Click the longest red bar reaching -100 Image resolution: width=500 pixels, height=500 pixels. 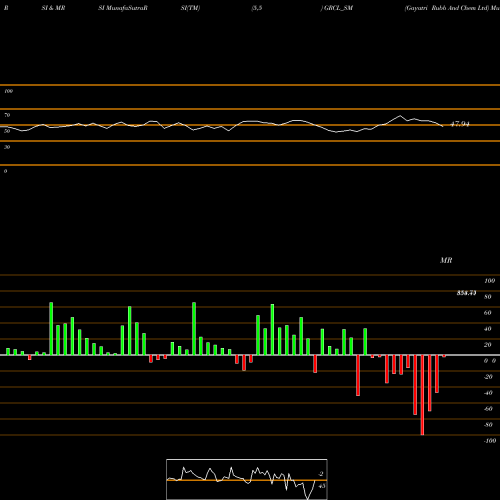coord(422,395)
